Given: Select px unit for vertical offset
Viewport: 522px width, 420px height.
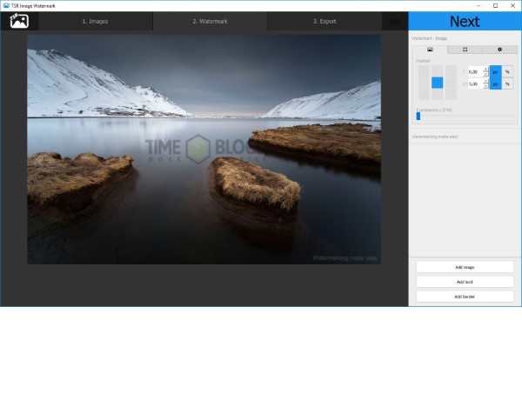Looking at the screenshot, I should 496,83.
